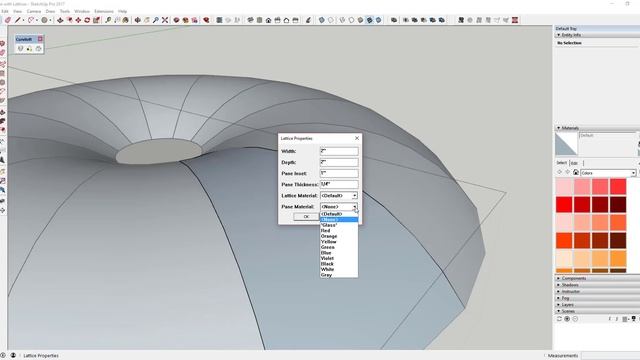This screenshot has height=360, width=640.
Task: Pick the bright red swatch in second row
Action: point(564,204)
